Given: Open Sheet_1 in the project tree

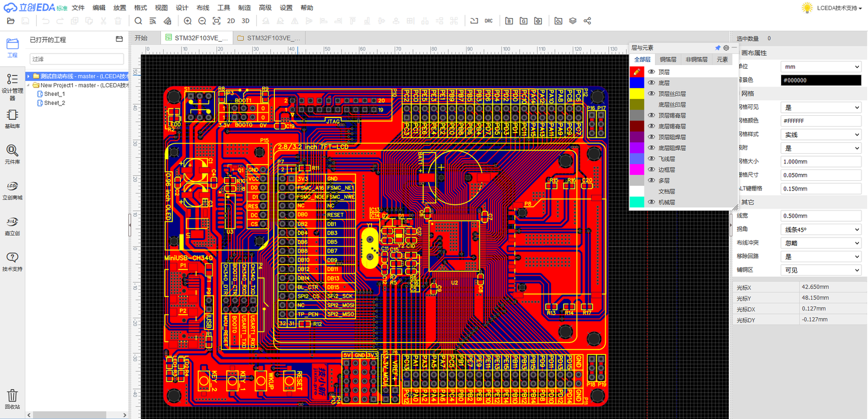Looking at the screenshot, I should coord(54,94).
